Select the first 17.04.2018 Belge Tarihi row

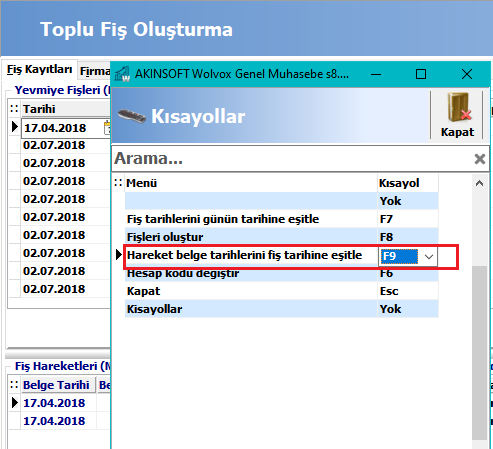54,403
